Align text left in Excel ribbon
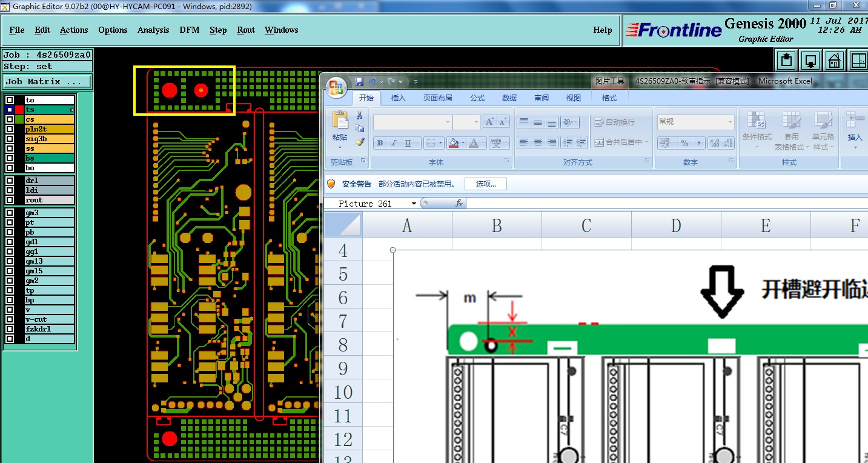 524,142
